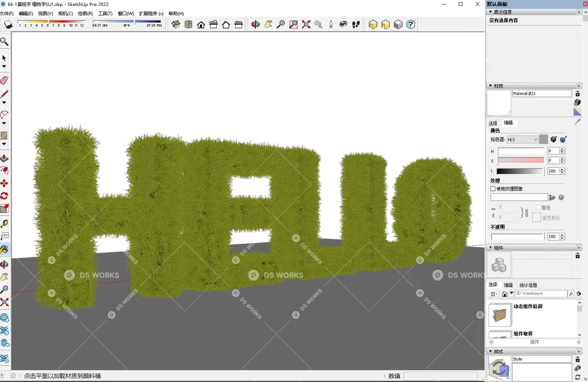The width and height of the screenshot is (588, 382).
Task: Select the Orbit tool
Action: tap(256, 24)
